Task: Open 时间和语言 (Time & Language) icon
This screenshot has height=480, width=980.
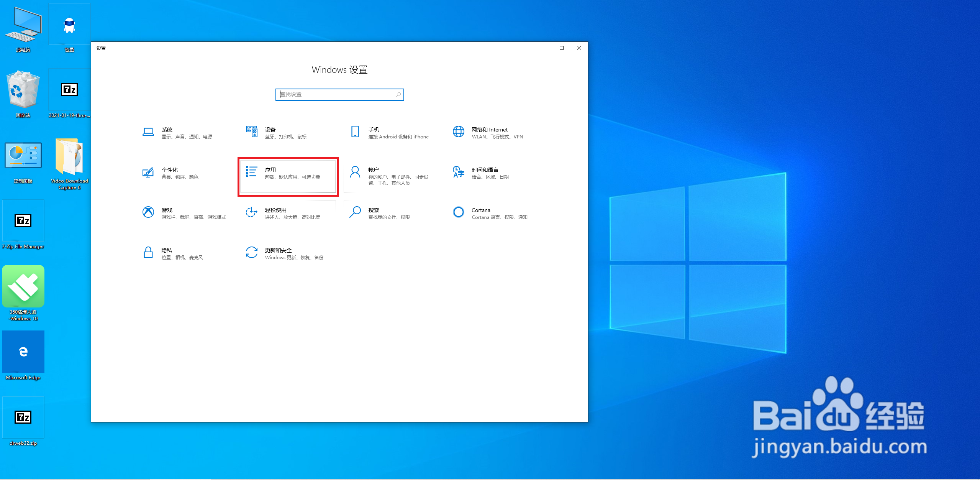Action: point(459,173)
